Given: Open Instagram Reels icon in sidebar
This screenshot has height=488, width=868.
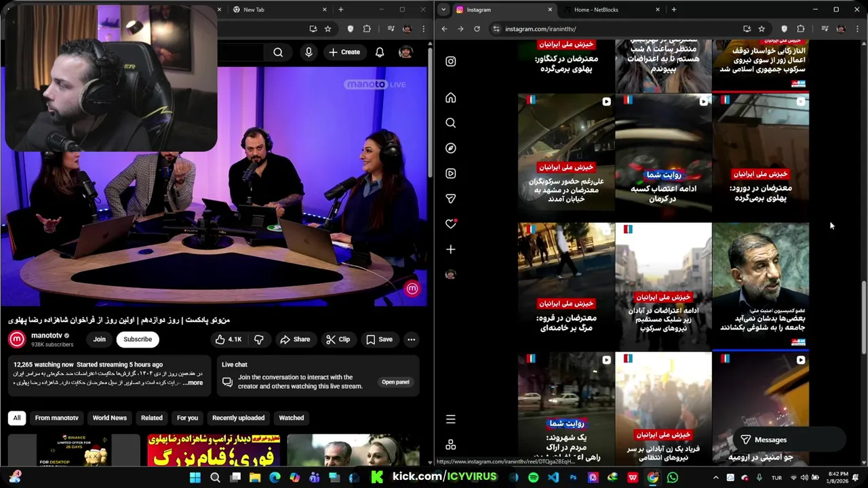Looking at the screenshot, I should (451, 174).
